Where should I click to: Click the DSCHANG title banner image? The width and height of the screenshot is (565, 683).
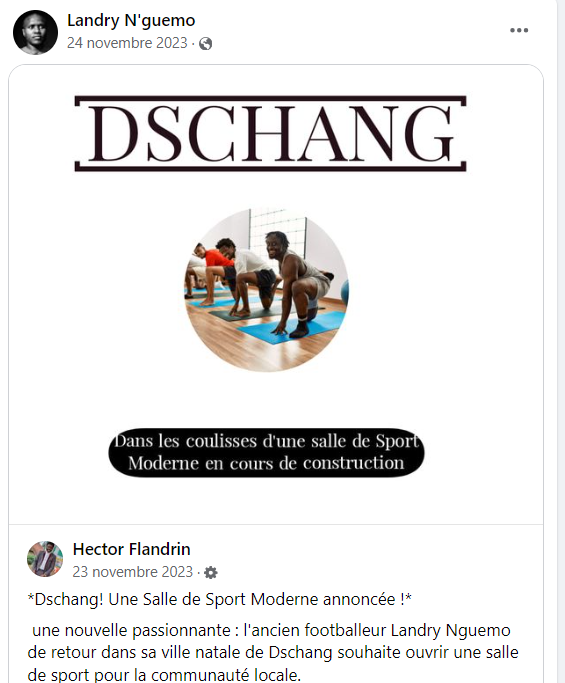pyautogui.click(x=271, y=133)
